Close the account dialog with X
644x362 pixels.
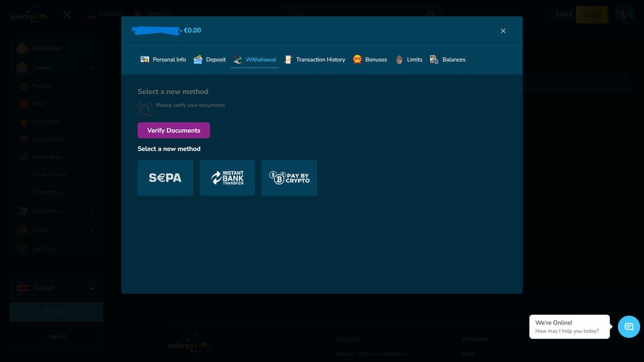(503, 31)
